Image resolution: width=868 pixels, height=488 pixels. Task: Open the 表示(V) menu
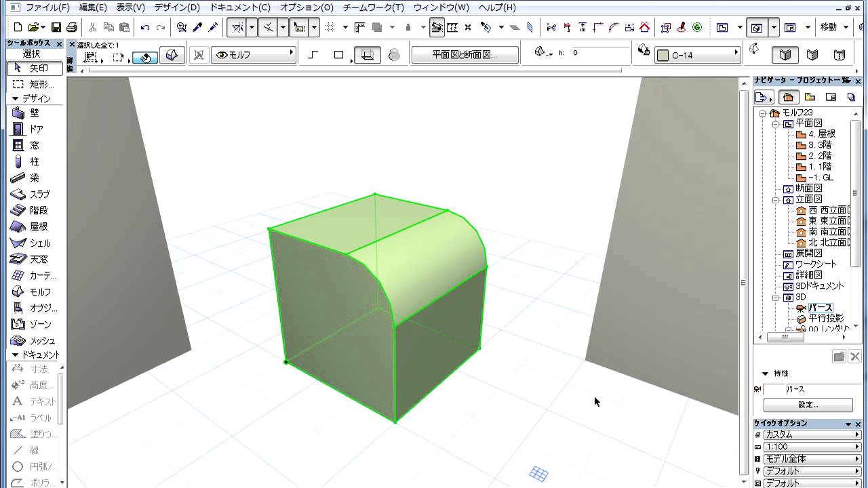click(x=130, y=7)
